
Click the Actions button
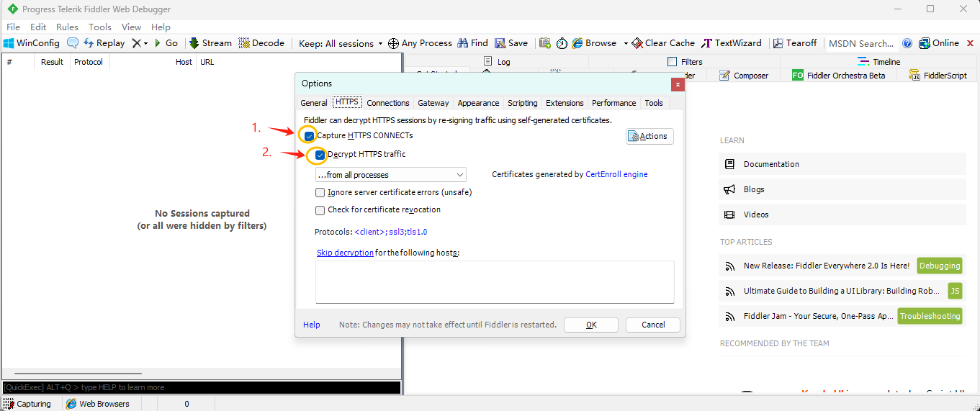pos(649,136)
